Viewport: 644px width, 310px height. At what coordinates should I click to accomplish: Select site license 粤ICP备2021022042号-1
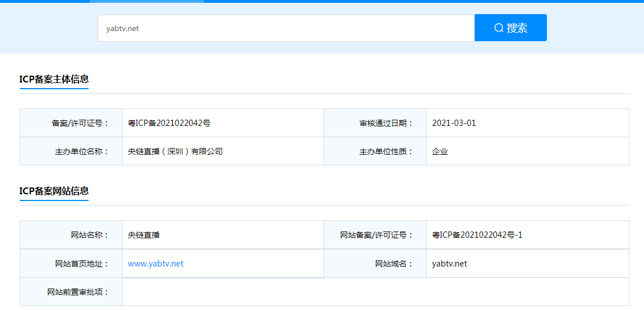pos(477,235)
